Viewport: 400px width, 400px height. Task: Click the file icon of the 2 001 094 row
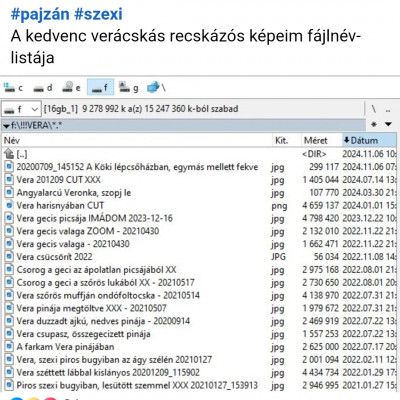pyautogui.click(x=9, y=359)
